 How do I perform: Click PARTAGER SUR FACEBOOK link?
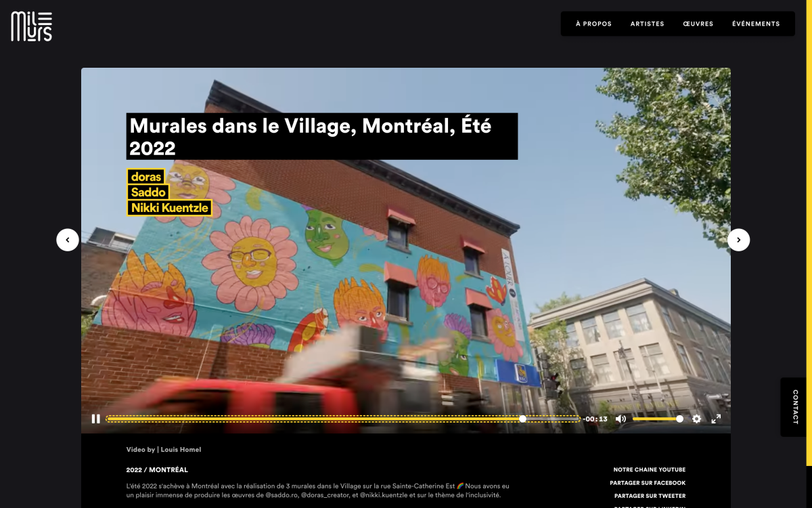click(648, 483)
